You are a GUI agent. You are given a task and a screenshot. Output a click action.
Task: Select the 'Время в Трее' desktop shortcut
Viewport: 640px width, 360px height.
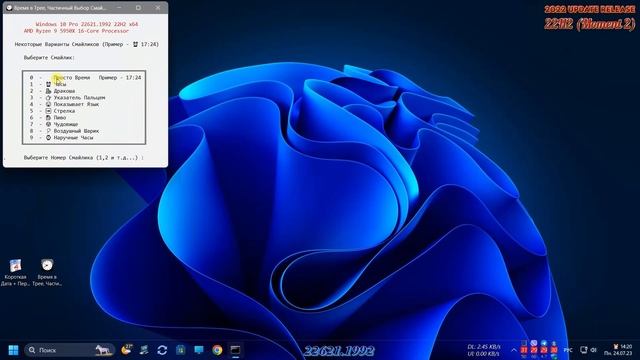pyautogui.click(x=47, y=272)
